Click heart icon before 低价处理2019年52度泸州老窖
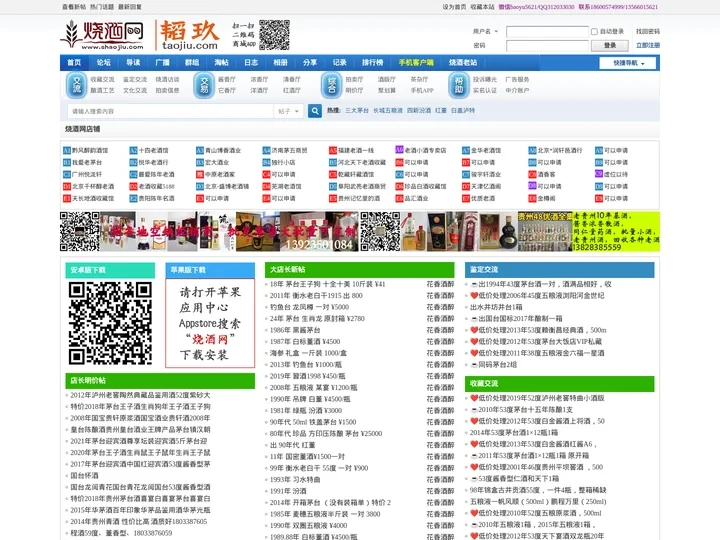 point(474,398)
